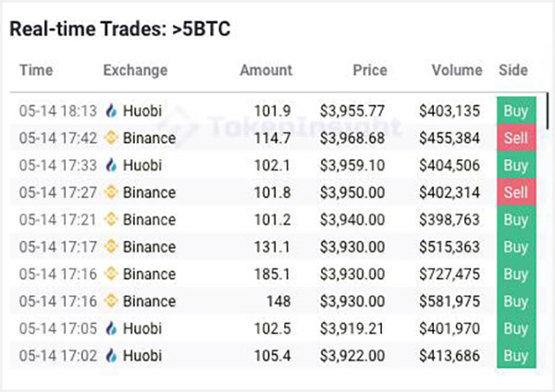The image size is (555, 392).
Task: Sort by the Exchange column header
Action: click(x=136, y=70)
